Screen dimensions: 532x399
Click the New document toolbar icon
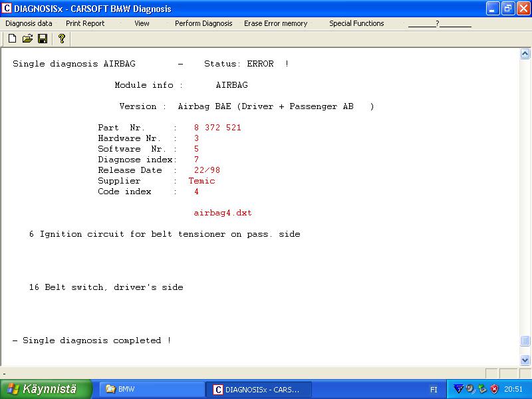tap(13, 39)
